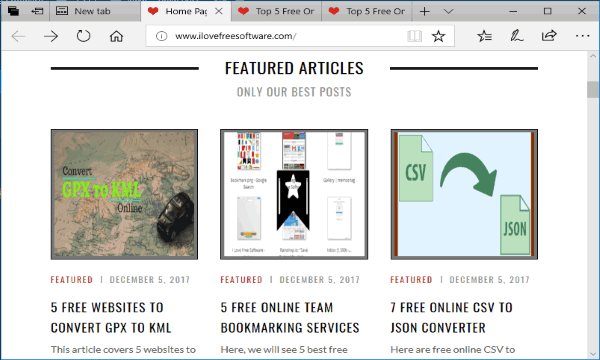Click FEATURED category above GPX article
600x360 pixels.
72,280
